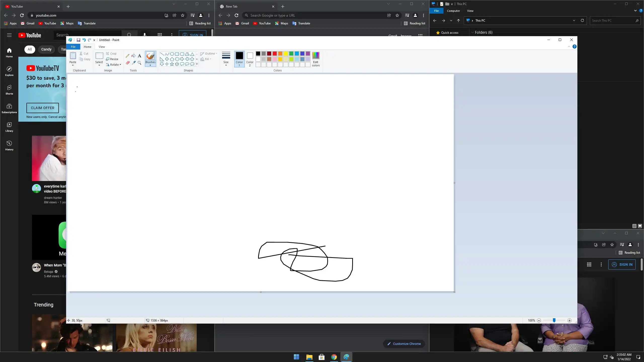
Task: Toggle YouTube hamburger guide menu
Action: [9, 35]
